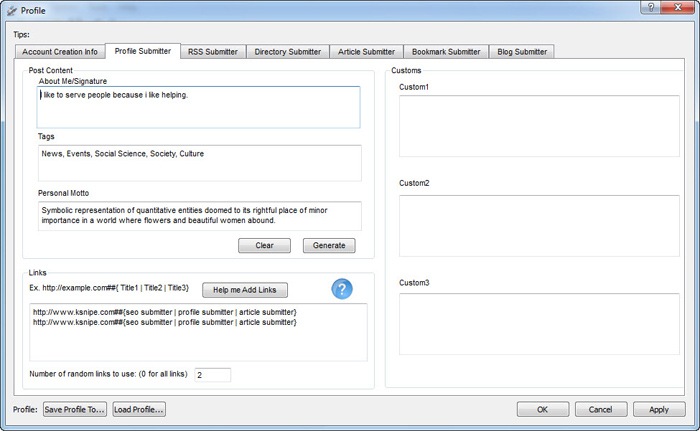This screenshot has height=431, width=700.
Task: Click the Personal Motto text box
Action: (x=200, y=216)
